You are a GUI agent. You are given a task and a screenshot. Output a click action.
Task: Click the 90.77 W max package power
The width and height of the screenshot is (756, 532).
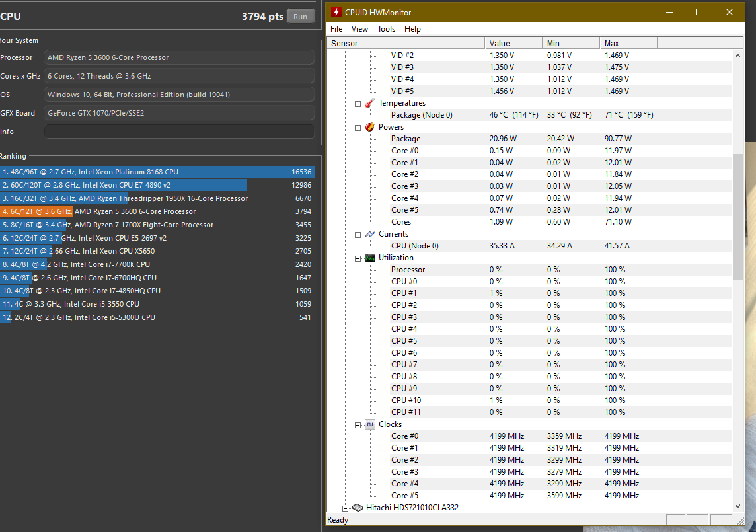[618, 139]
